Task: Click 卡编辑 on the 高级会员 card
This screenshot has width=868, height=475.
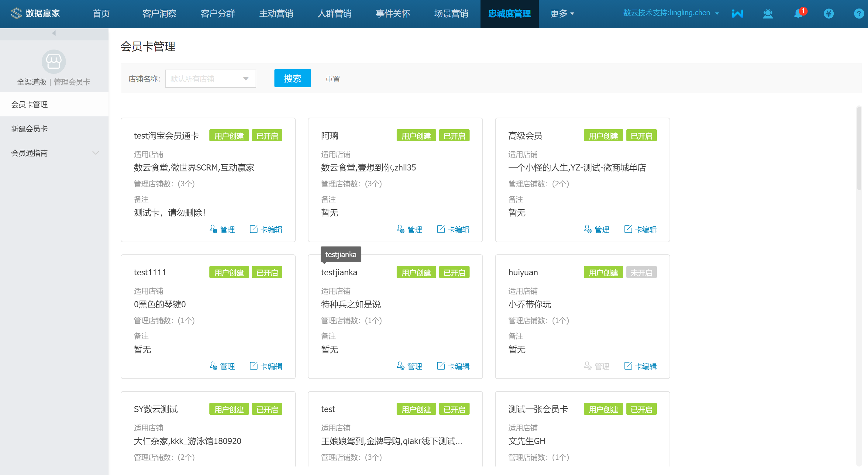Action: coord(641,229)
